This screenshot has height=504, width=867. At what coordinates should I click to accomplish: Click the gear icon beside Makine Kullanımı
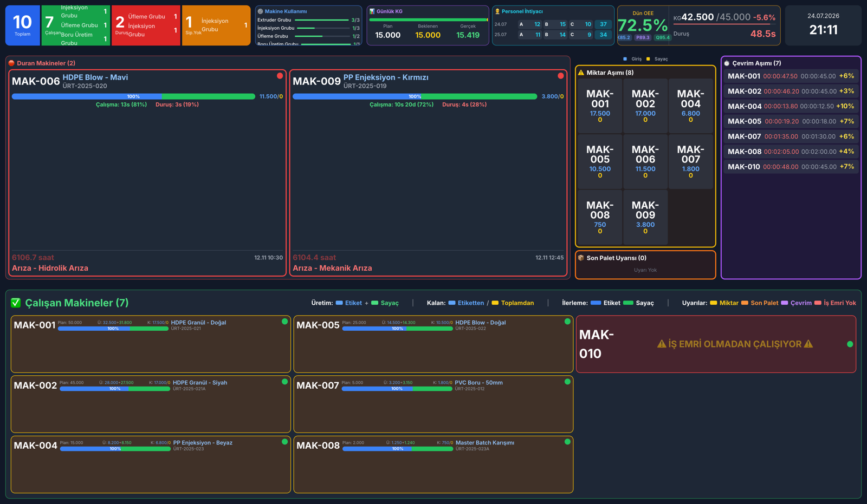[x=260, y=11]
